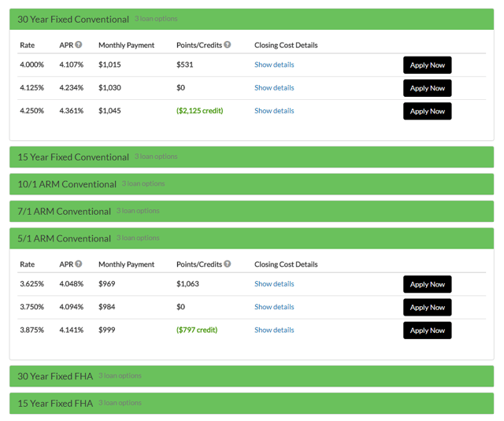Collapse the 5/1 ARM Conventional section
Image resolution: width=504 pixels, height=421 pixels.
252,238
